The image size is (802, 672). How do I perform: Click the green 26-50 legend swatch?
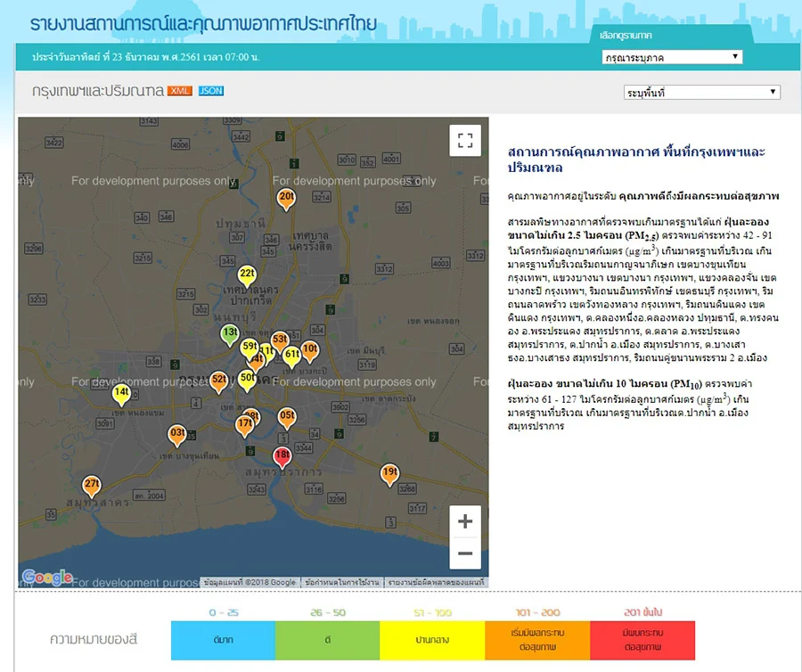327,640
